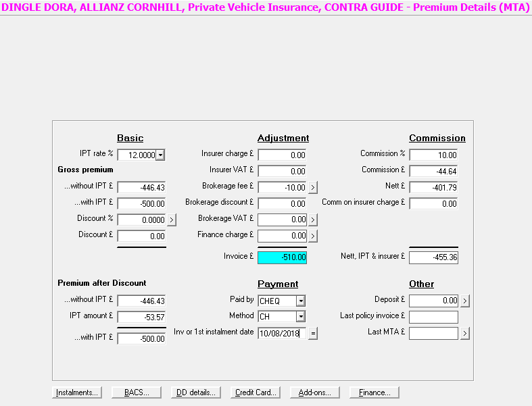Open the IPT rate % dropdown arrow
532x406 pixels.
click(x=160, y=155)
